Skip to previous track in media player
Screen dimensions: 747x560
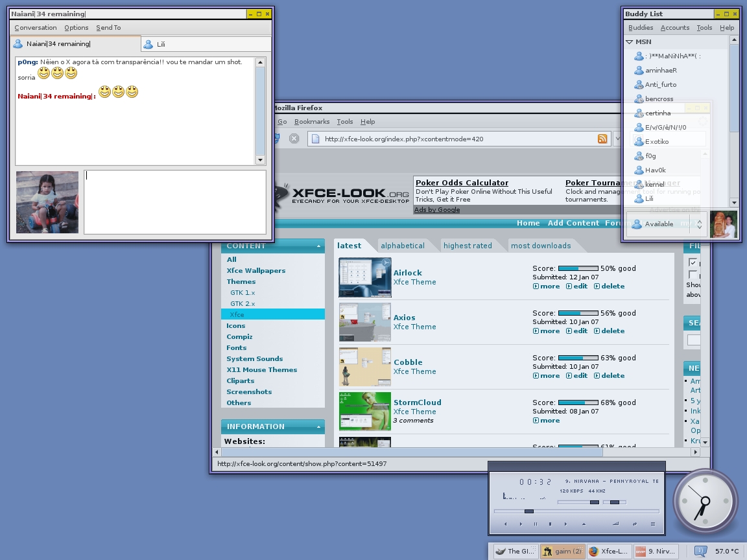[506, 524]
